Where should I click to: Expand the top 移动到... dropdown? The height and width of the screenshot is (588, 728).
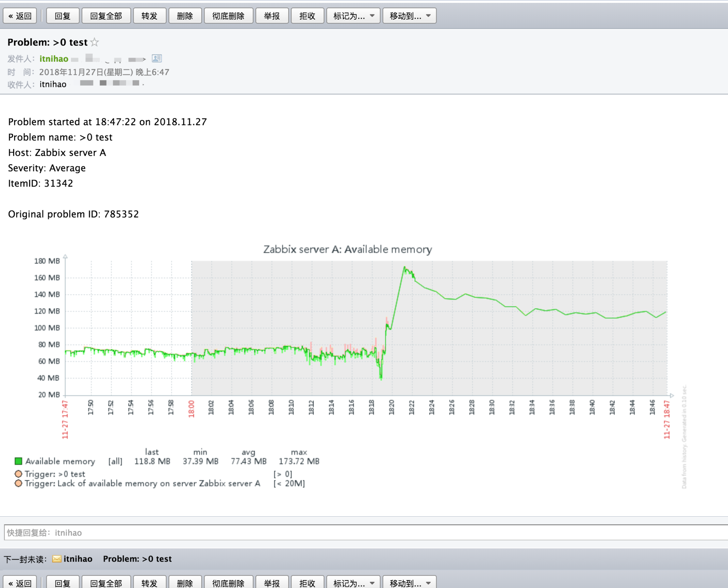click(409, 16)
